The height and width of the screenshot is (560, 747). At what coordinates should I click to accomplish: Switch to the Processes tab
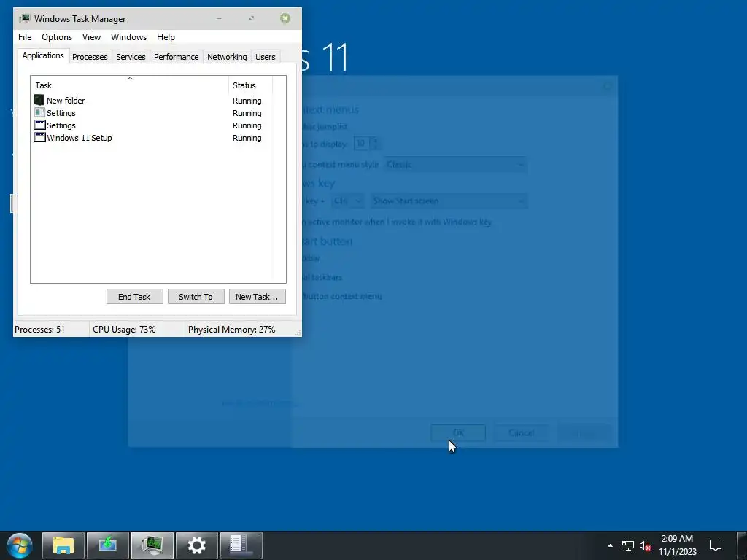pyautogui.click(x=90, y=57)
